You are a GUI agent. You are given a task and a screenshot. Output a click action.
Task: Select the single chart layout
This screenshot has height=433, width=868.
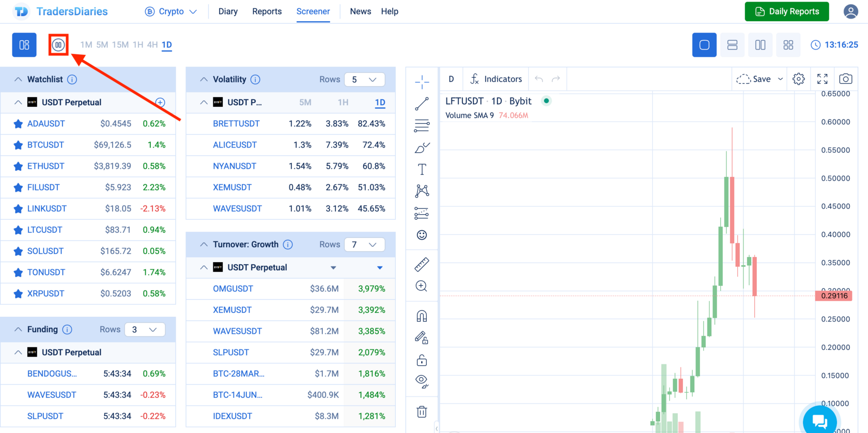[x=704, y=45]
